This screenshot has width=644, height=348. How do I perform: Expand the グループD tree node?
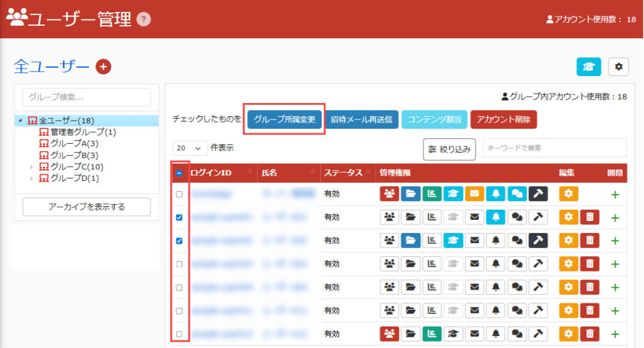click(33, 178)
